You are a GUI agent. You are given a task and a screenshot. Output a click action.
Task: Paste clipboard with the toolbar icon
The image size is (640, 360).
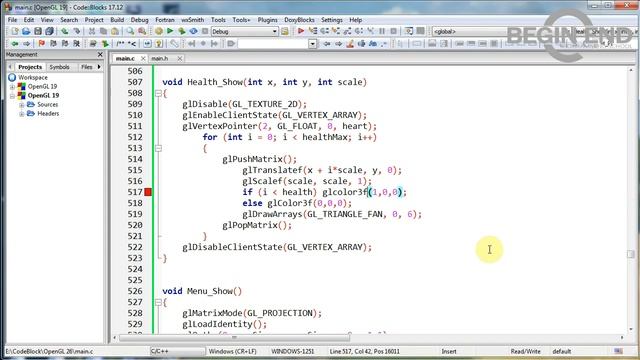tap(115, 31)
